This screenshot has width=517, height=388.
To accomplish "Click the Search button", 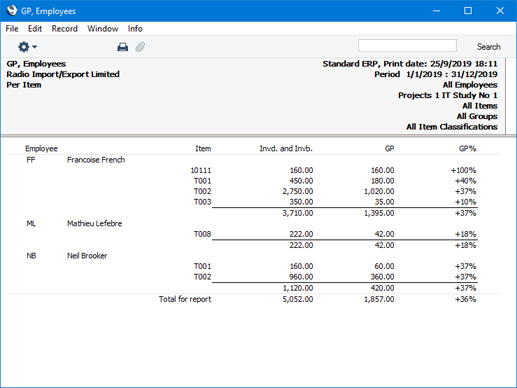I will (x=488, y=47).
